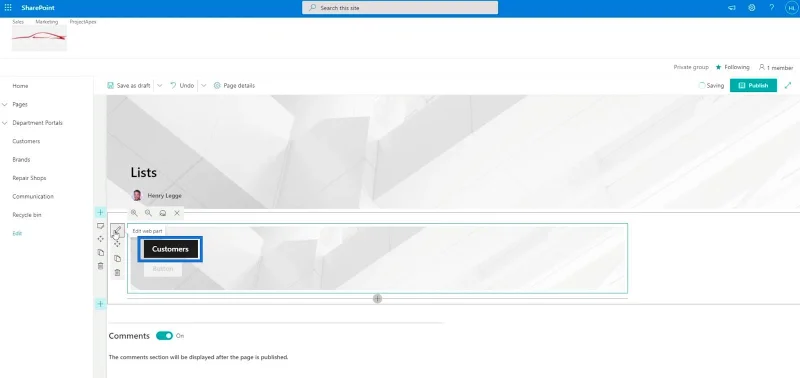Click the Duplicate web part icon
The image size is (800, 378).
(x=117, y=259)
